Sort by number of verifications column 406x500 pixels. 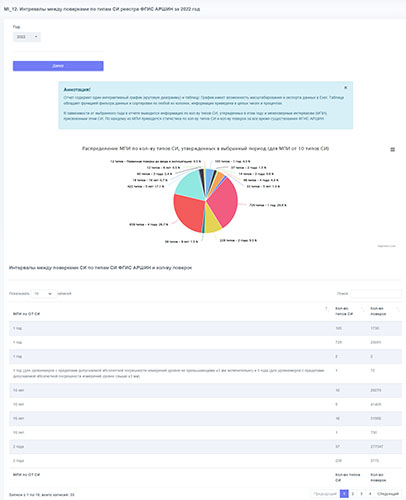point(398,309)
